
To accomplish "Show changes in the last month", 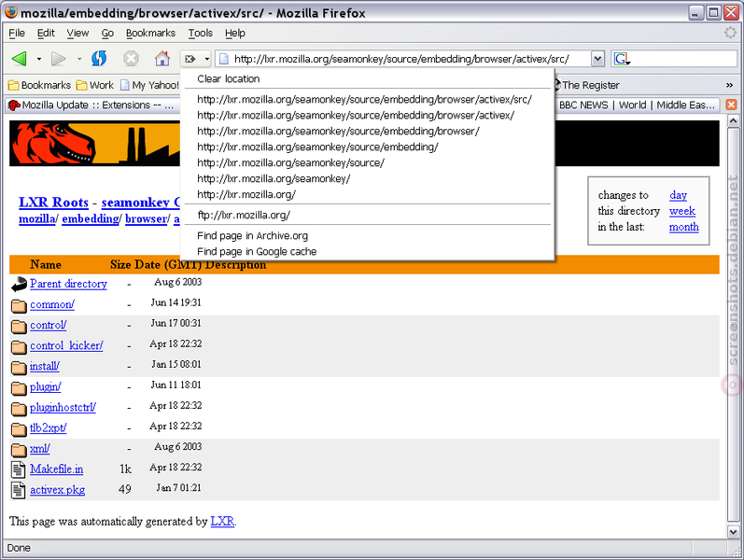I will pos(683,227).
